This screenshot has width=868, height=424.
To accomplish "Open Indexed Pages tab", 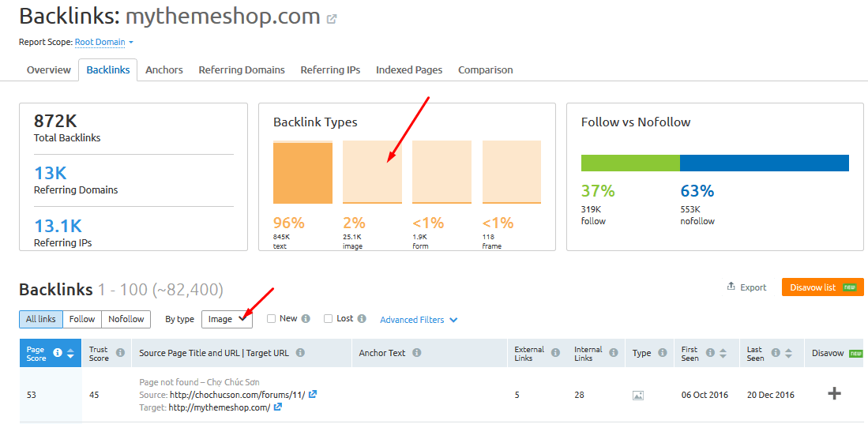I will pos(409,70).
